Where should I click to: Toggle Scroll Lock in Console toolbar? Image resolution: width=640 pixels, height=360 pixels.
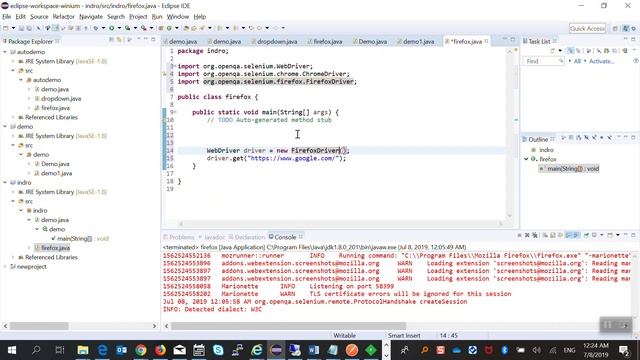point(553,236)
